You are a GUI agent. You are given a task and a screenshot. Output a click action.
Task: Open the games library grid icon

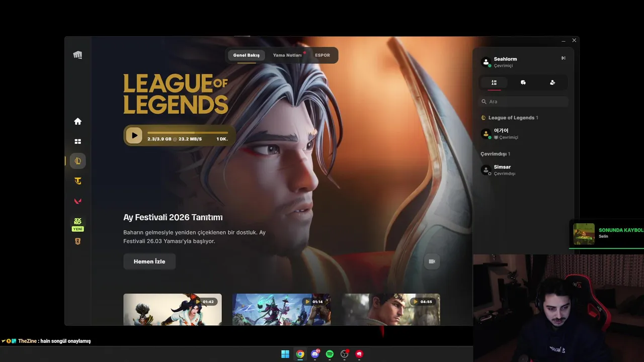pos(77,142)
